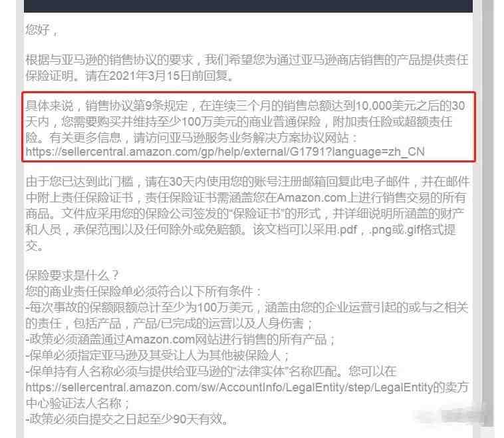The image size is (504, 438).
Task: Click the .pdf，.png或.gif格式 file format text
Action: (384, 230)
